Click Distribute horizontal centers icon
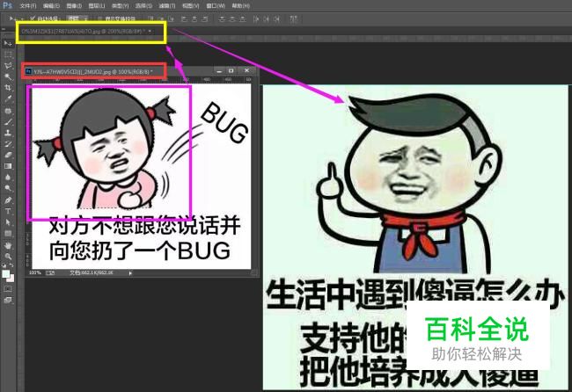This screenshot has height=392, width=572. click(x=267, y=19)
